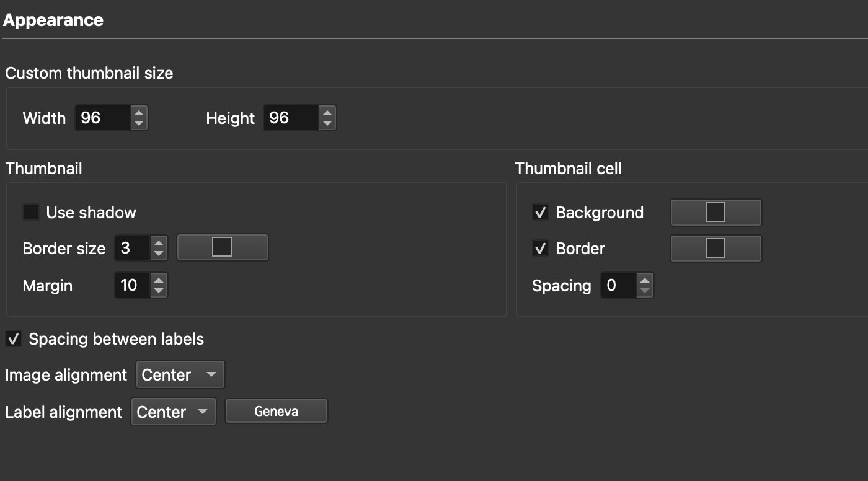Screen dimensions: 868x481
Task: Click the Height input field
Action: pyautogui.click(x=291, y=118)
